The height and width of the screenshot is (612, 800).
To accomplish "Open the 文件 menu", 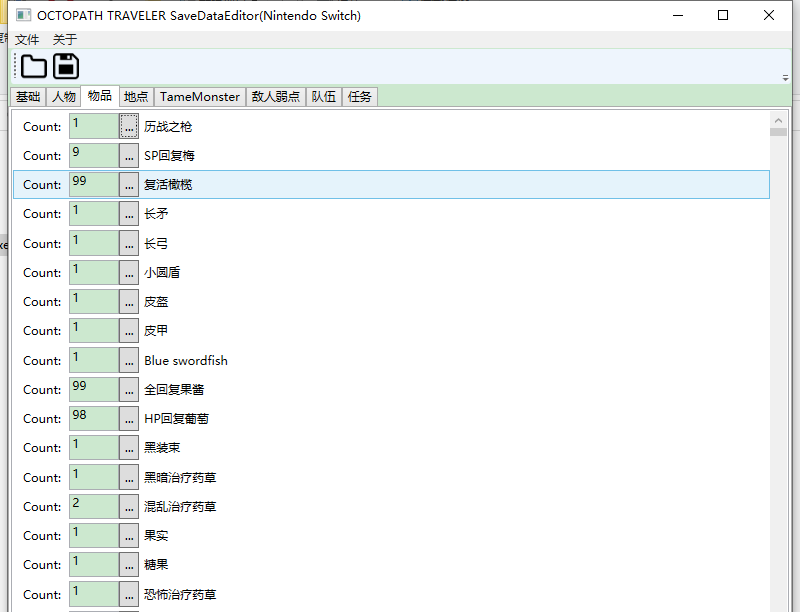I will (27, 39).
